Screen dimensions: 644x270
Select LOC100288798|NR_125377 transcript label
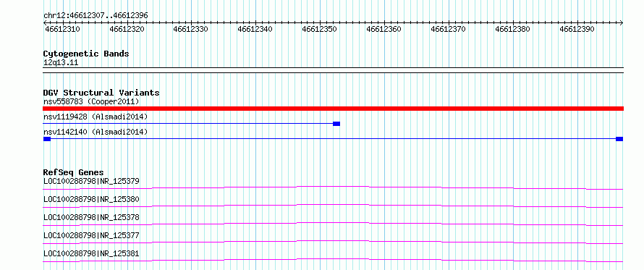click(x=91, y=235)
